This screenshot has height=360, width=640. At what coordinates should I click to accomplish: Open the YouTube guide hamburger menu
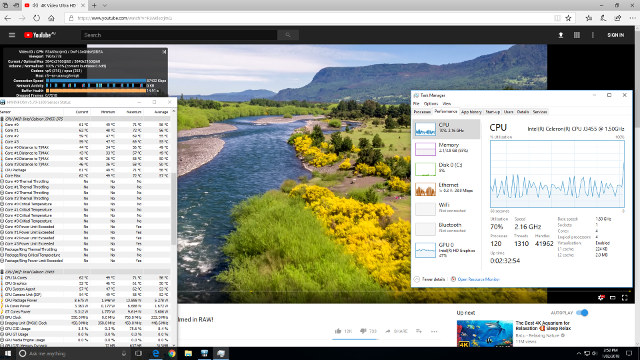click(x=12, y=35)
